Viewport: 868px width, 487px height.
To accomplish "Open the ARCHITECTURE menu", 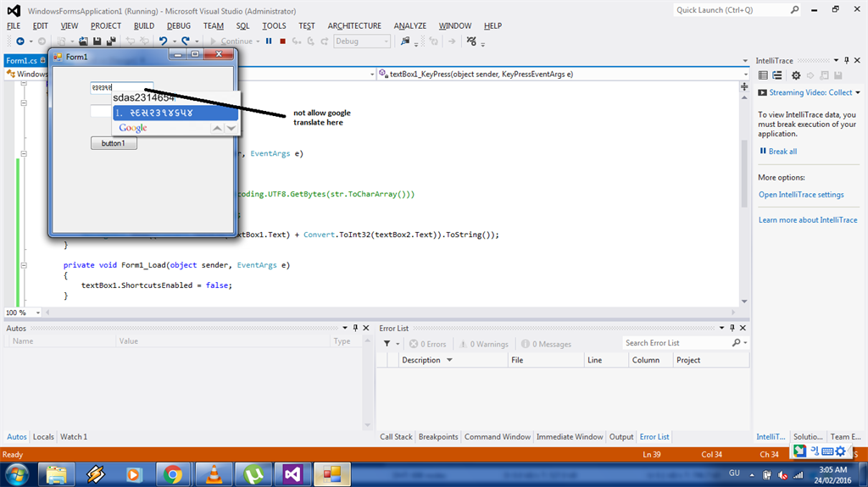I will coord(354,26).
